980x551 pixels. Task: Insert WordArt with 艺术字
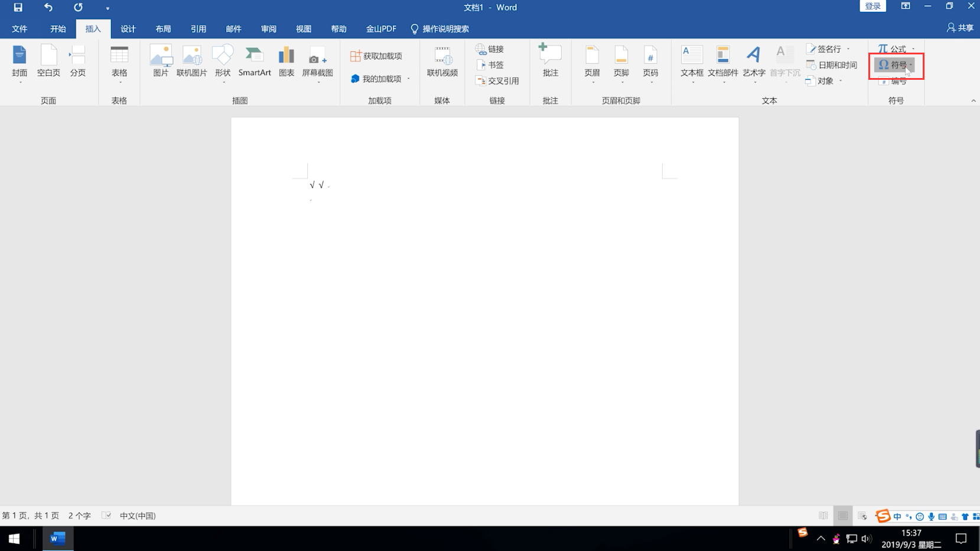point(754,63)
